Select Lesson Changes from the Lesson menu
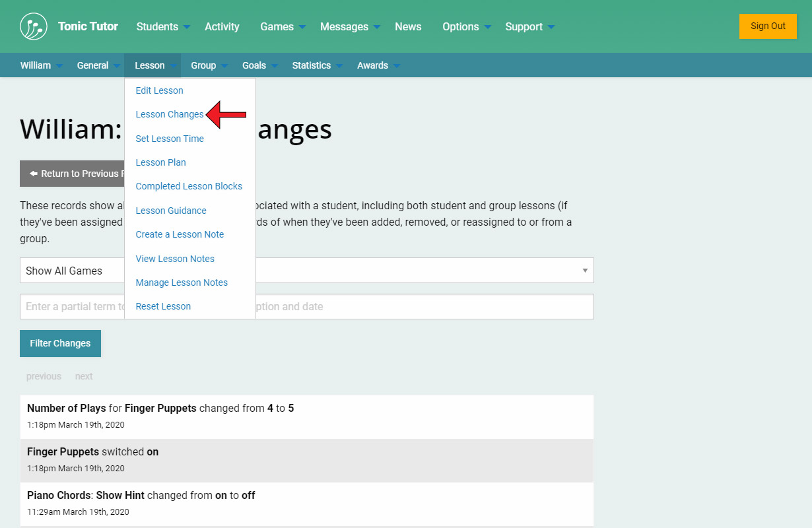Image resolution: width=812 pixels, height=528 pixels. [x=170, y=114]
